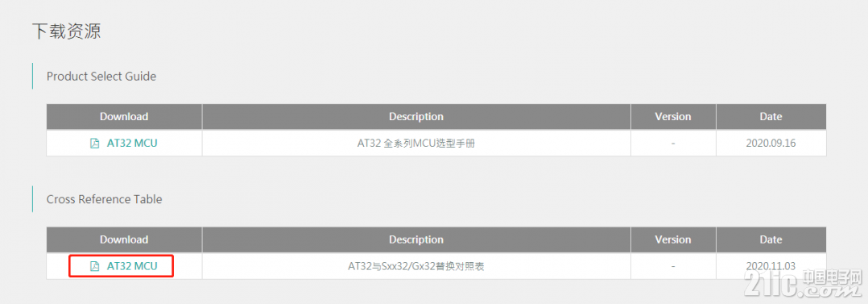
Task: Click Version header in Cross Reference table
Action: click(673, 239)
